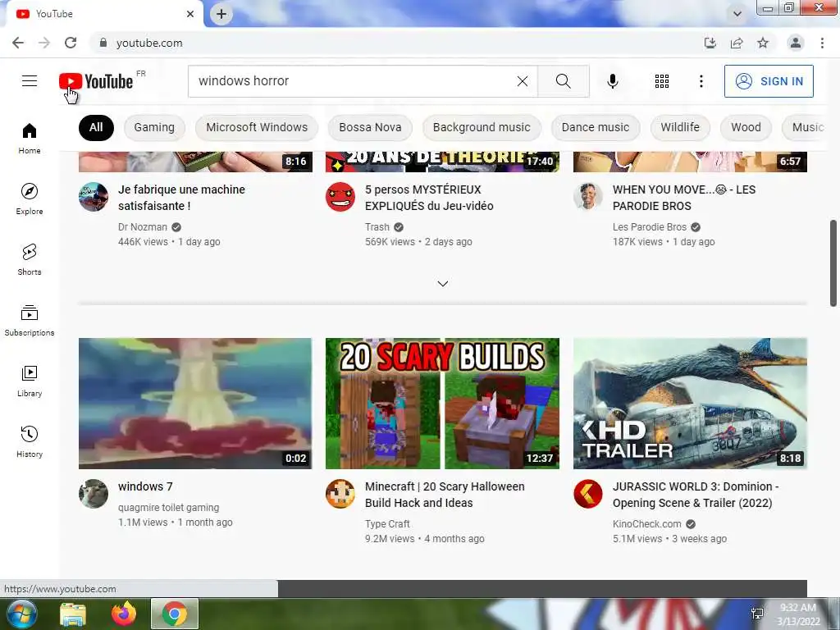Select the Background music filter chip
Screen dimensions: 840x630
482,127
